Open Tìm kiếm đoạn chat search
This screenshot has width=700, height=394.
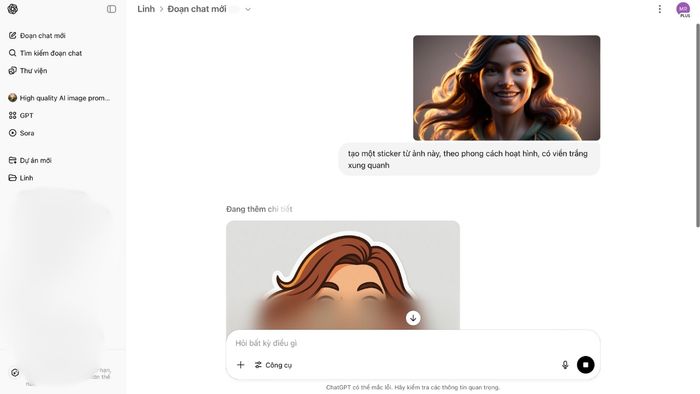pos(61,53)
